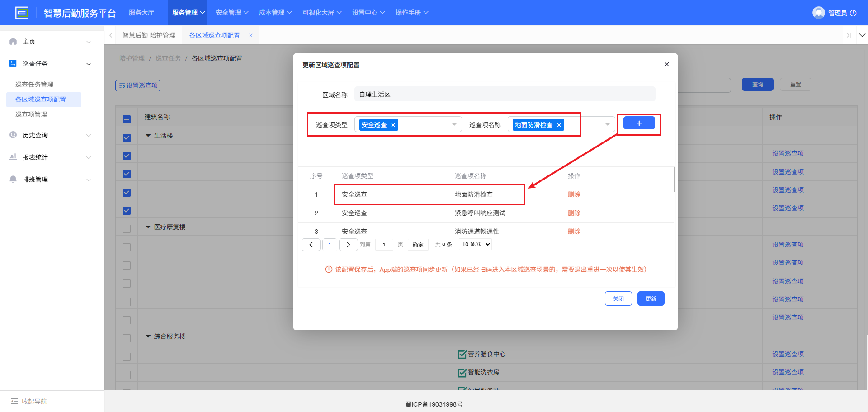The width and height of the screenshot is (868, 412).
Task: Switch to 智慧后勤-陪护管理 tab
Action: tap(149, 35)
